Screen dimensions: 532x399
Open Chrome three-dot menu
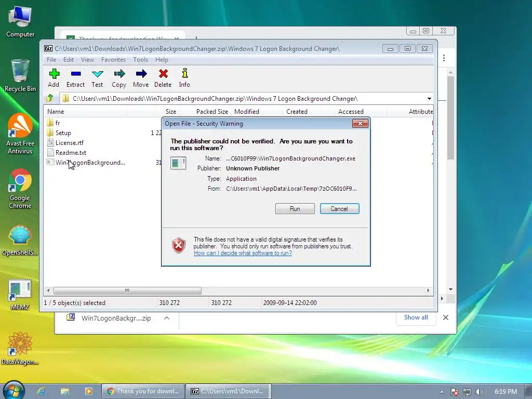pos(444,58)
